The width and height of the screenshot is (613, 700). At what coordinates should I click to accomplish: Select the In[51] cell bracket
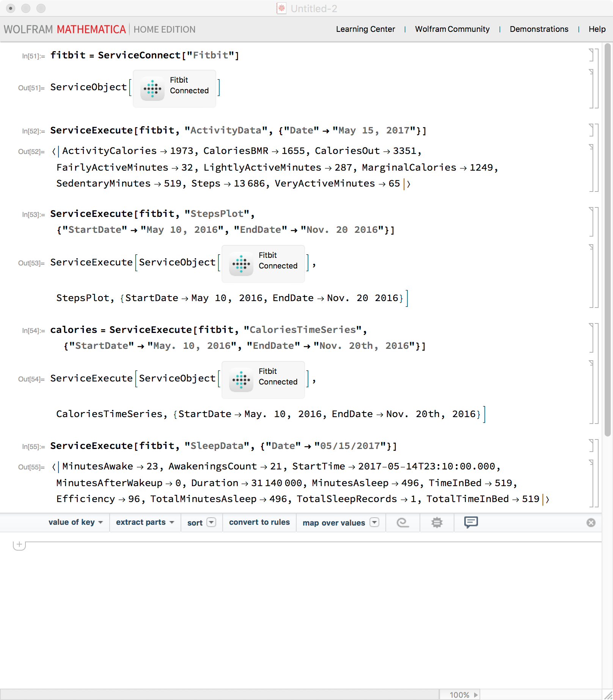pyautogui.click(x=591, y=55)
